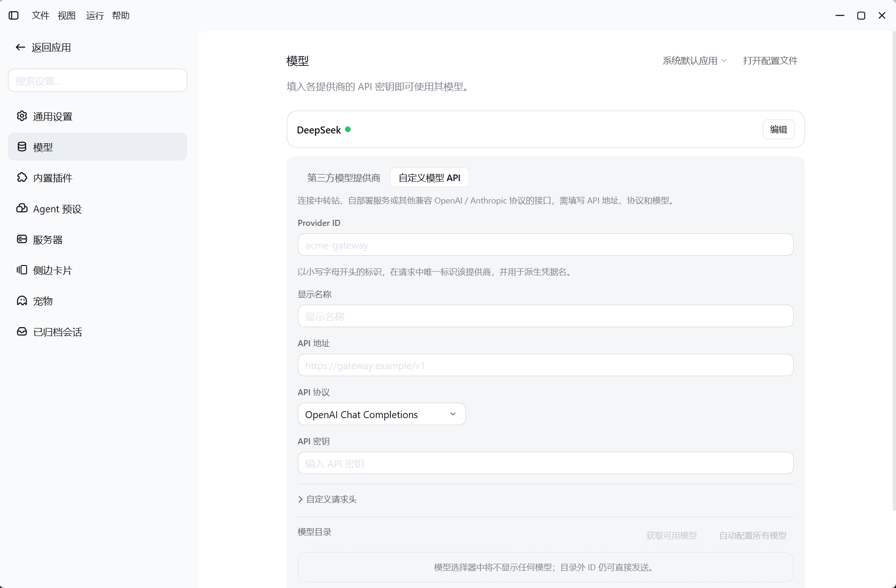Open the 帮助 menu
Viewport: 896px width, 588px height.
121,15
